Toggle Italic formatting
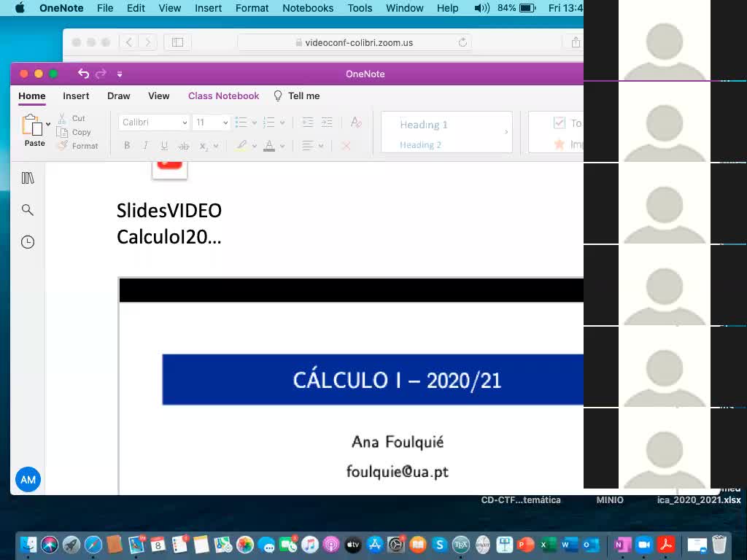This screenshot has height=560, width=747. click(146, 146)
